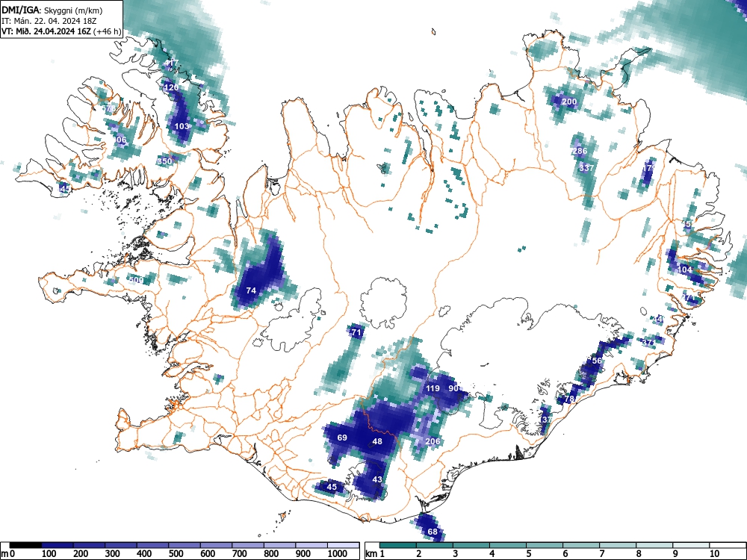Click the 3 label on the km legend

[456, 554]
